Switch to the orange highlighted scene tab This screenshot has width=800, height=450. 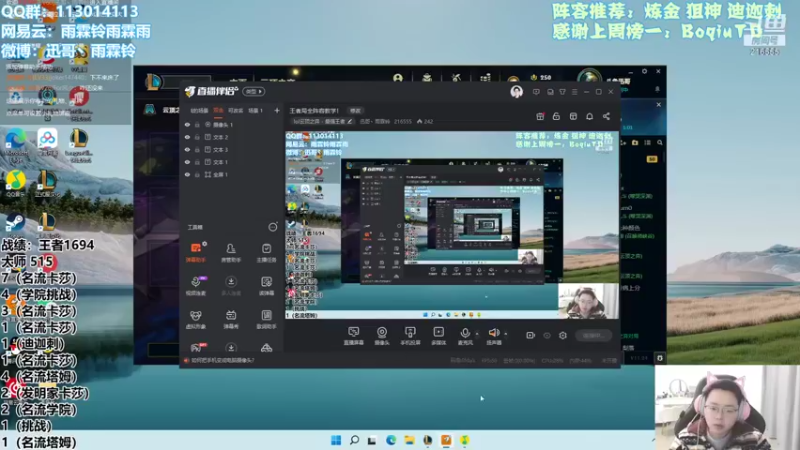coord(218,111)
